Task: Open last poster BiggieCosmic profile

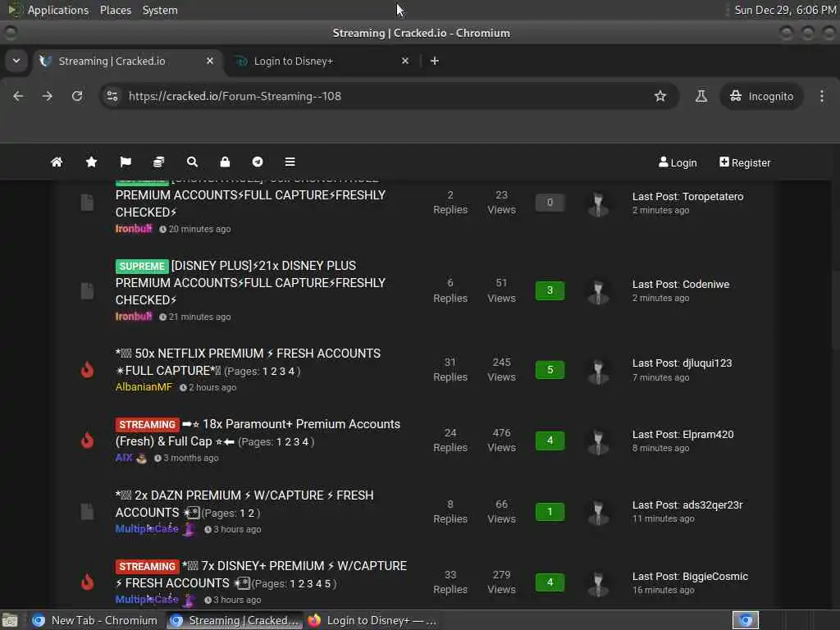Action: pyautogui.click(x=715, y=577)
